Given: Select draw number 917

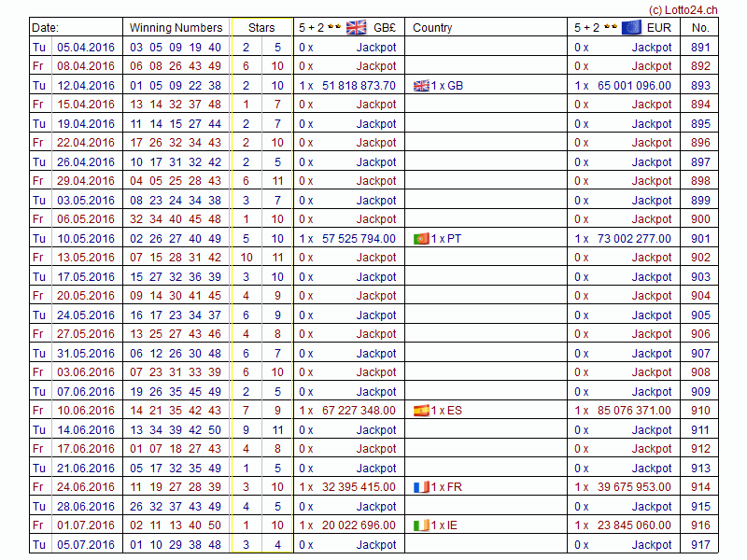Looking at the screenshot, I should pos(700,545).
